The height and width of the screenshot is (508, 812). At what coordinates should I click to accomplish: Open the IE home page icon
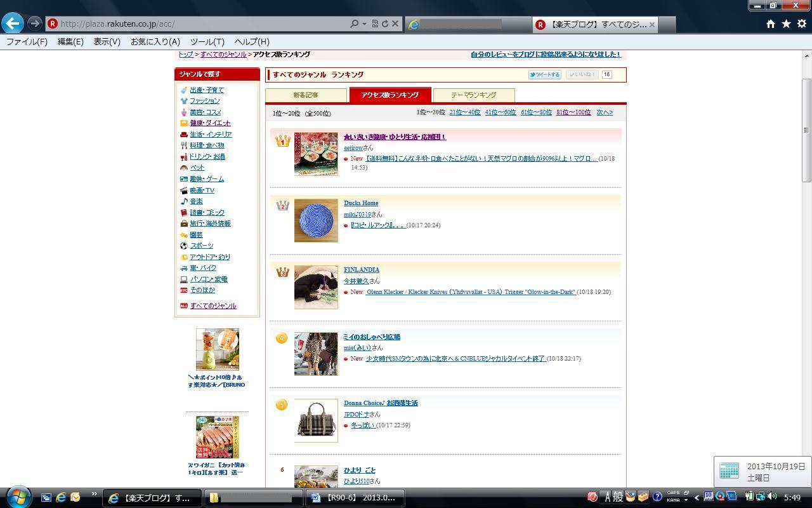tap(770, 23)
